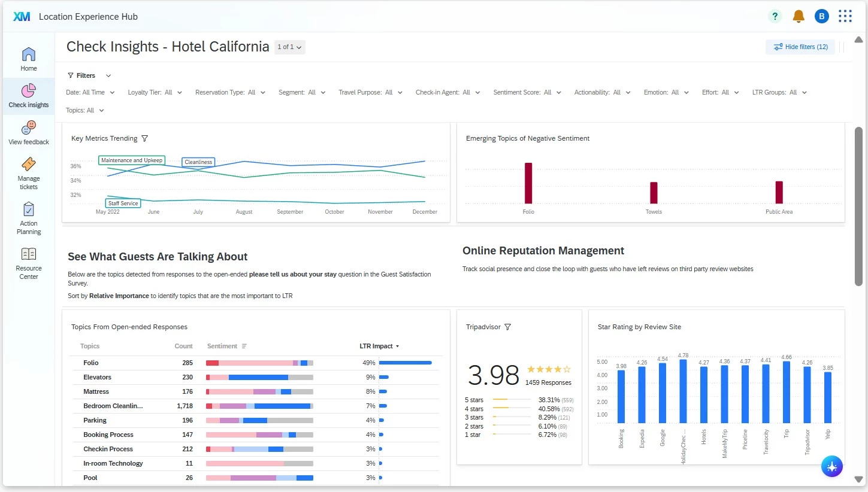868x492 pixels.
Task: Open user profile avatar B
Action: pos(822,16)
